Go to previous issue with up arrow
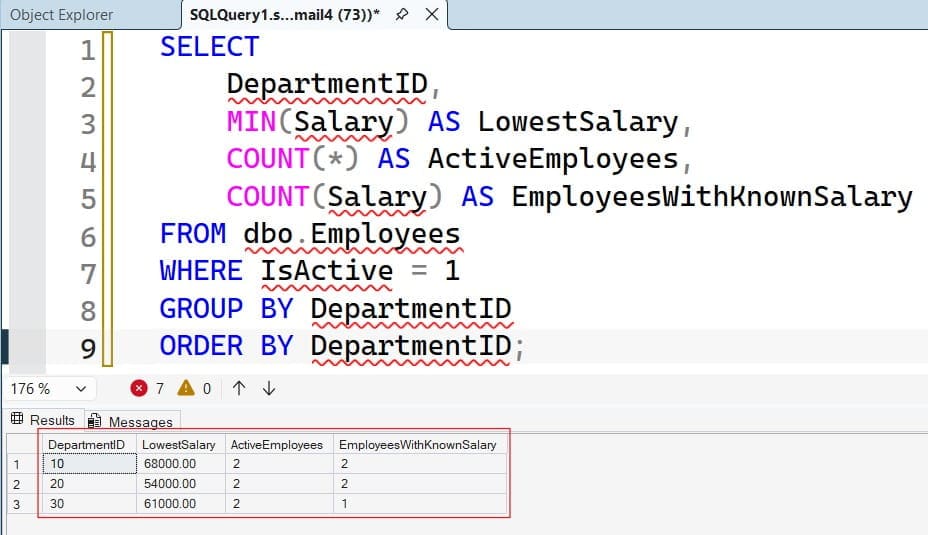 (239, 388)
